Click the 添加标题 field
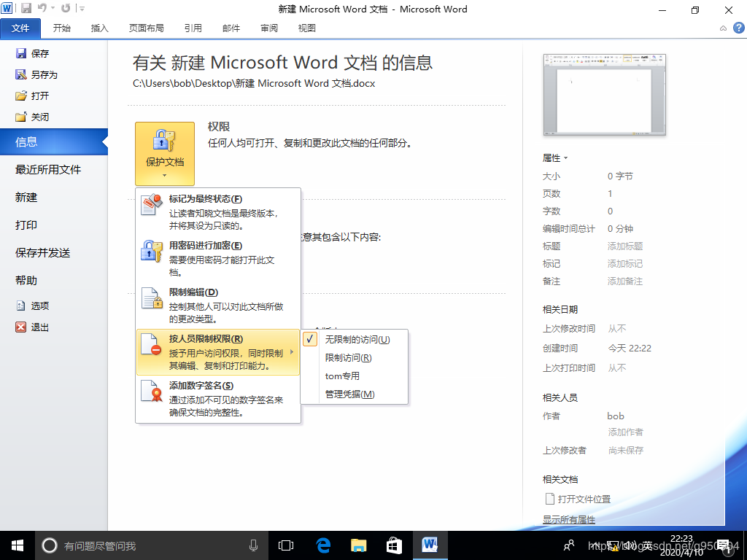The height and width of the screenshot is (560, 747). click(x=625, y=246)
